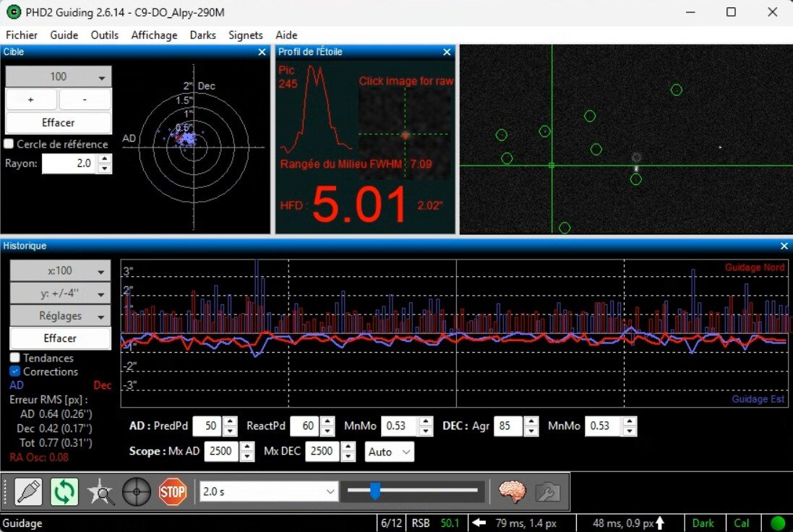Click the red Dec color label
Screen dimensions: 793x532
click(102, 385)
